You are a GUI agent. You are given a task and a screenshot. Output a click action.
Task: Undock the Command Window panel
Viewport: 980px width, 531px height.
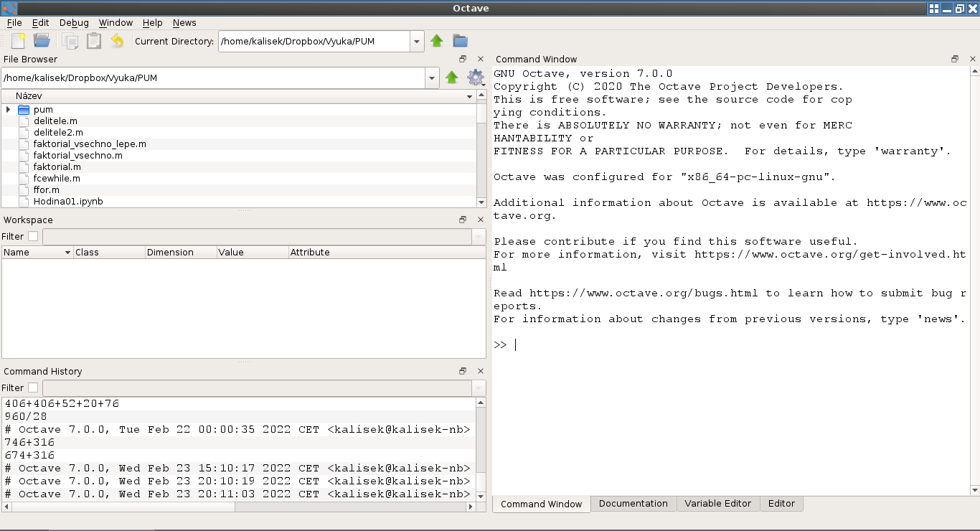click(x=955, y=59)
